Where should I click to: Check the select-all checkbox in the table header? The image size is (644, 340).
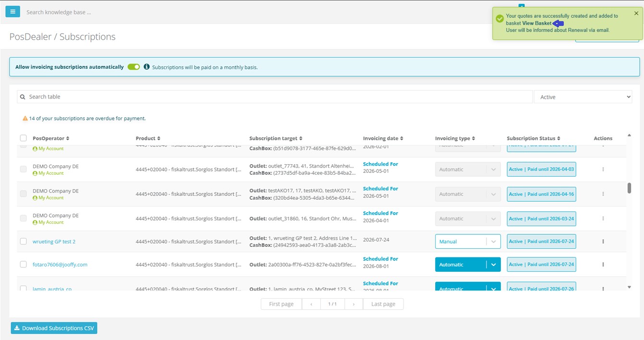click(x=23, y=138)
